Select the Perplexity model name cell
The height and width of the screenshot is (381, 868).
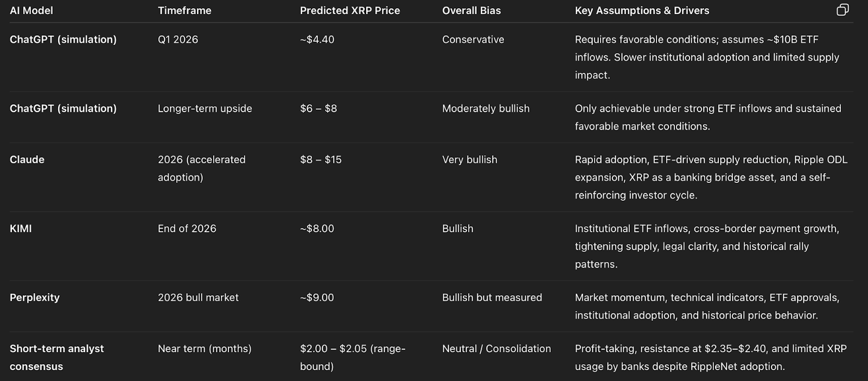[35, 297]
